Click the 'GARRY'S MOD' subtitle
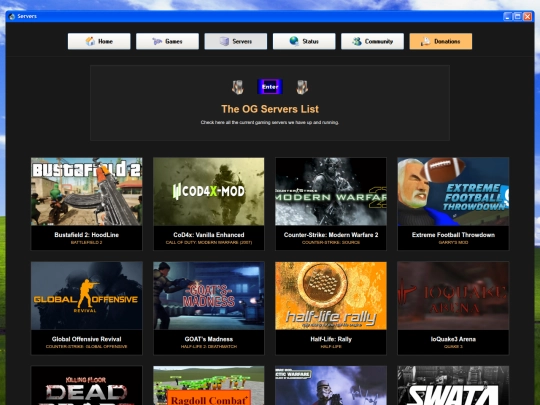Image resolution: width=540 pixels, height=405 pixels. tap(453, 242)
